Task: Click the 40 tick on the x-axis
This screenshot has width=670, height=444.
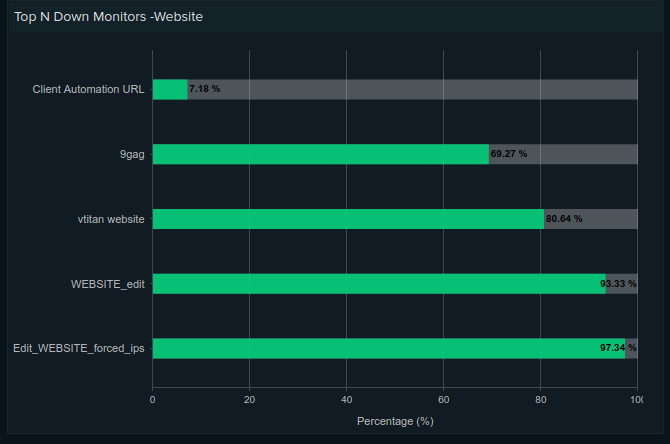Action: (346, 399)
